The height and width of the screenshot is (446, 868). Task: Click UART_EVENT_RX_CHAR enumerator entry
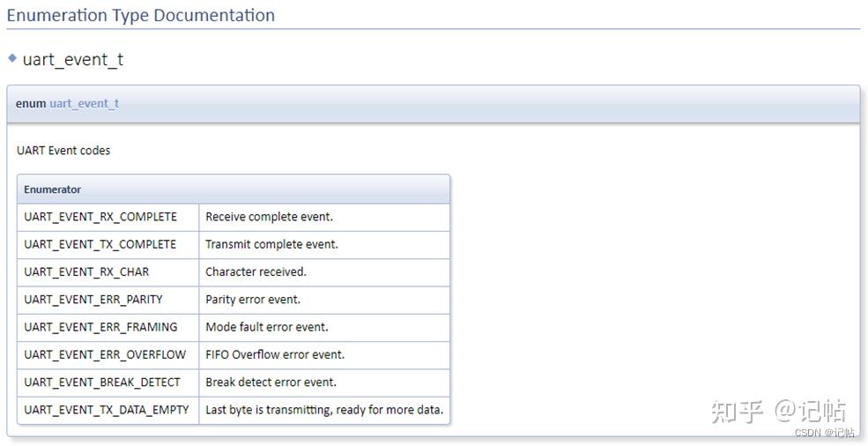[86, 271]
